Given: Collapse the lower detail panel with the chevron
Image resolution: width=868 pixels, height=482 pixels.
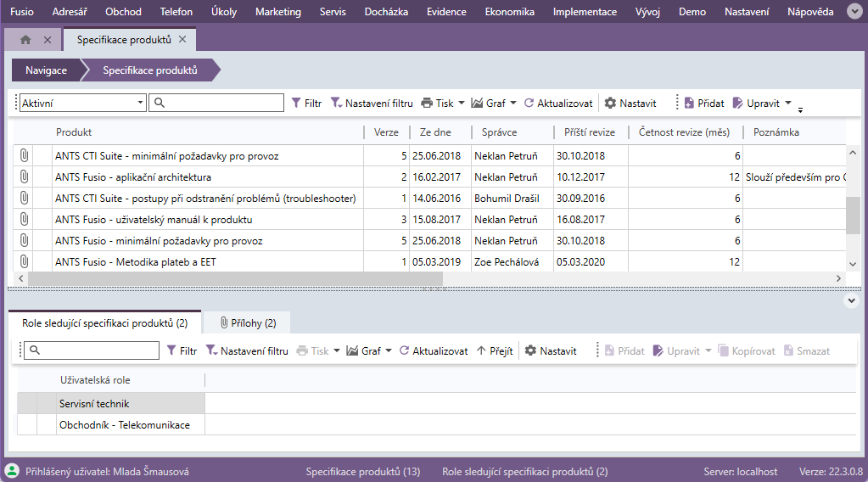Looking at the screenshot, I should (852, 300).
